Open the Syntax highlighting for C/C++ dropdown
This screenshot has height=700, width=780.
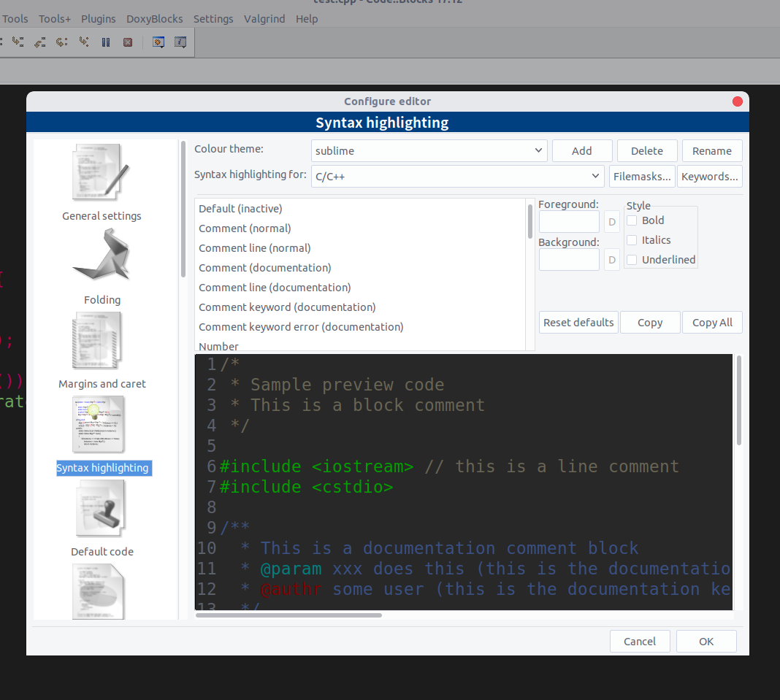click(x=458, y=177)
